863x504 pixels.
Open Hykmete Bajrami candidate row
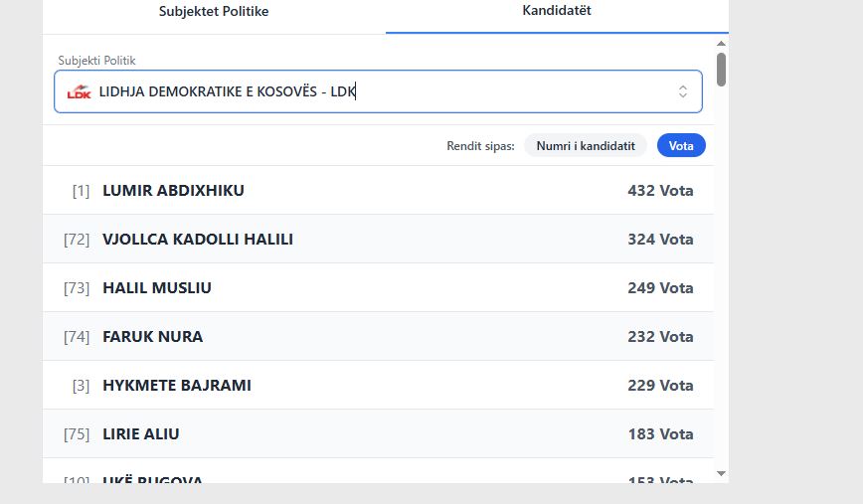[378, 386]
